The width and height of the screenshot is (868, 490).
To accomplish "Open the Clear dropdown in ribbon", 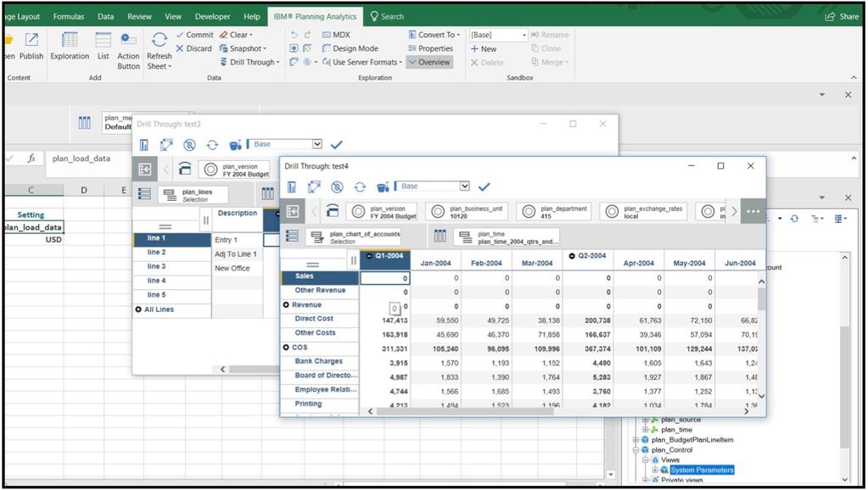I will [x=237, y=35].
